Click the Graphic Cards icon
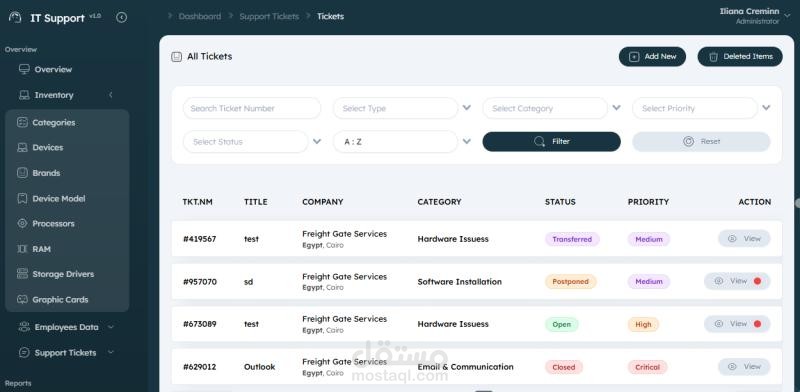Viewport: 800px width, 392px height. click(22, 300)
